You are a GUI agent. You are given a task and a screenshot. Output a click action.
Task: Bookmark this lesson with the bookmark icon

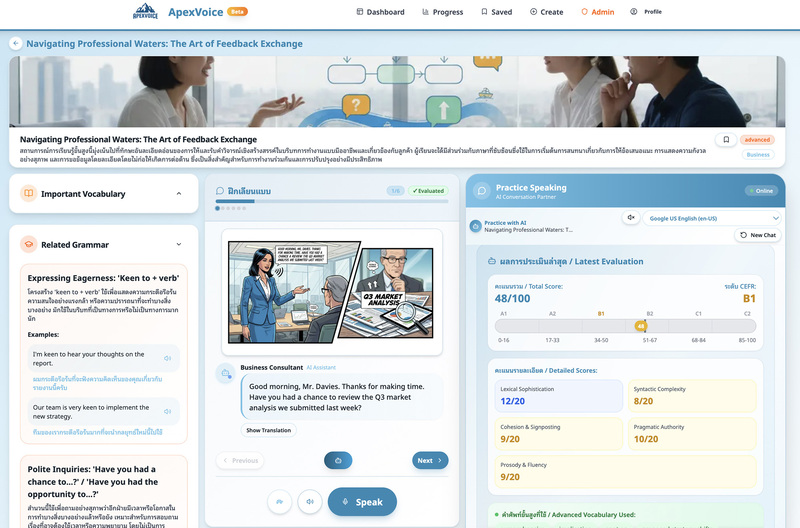[x=726, y=140]
